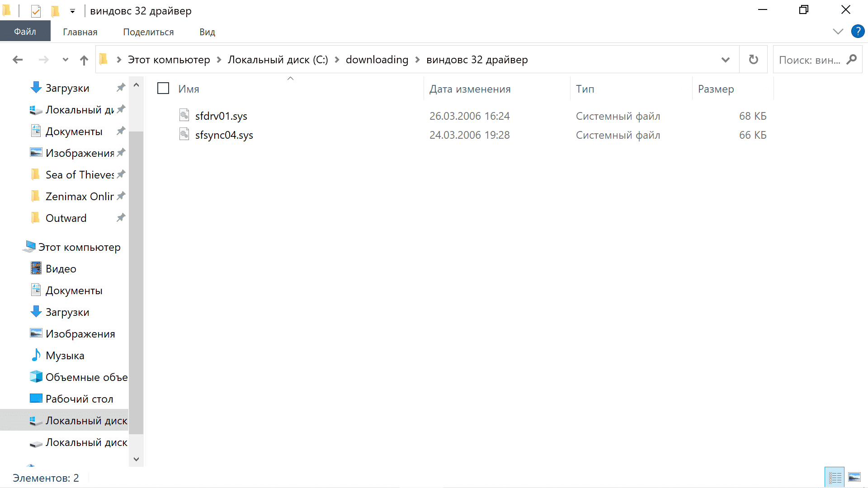
Task: Navigate to downloading in breadcrumb path
Action: [x=377, y=60]
